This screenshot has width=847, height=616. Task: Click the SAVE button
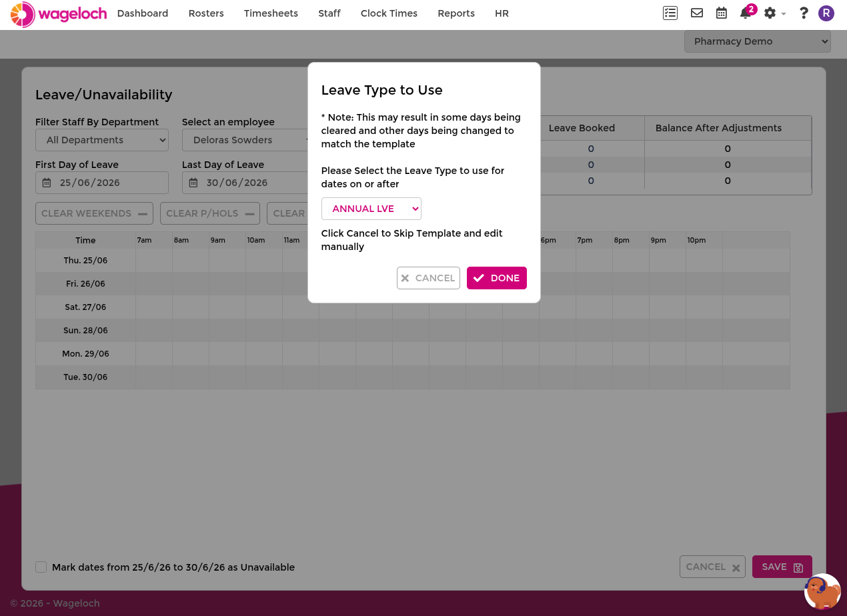click(x=782, y=567)
